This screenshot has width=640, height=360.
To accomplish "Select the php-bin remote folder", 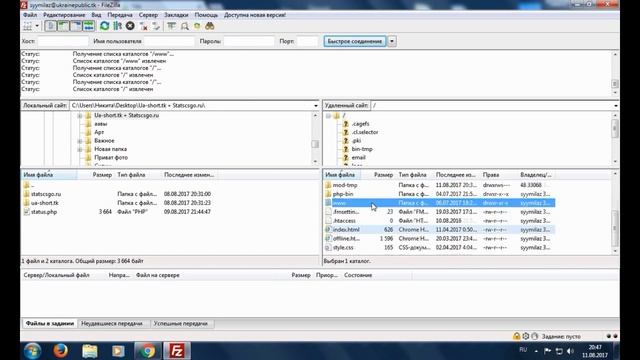I will pos(343,194).
